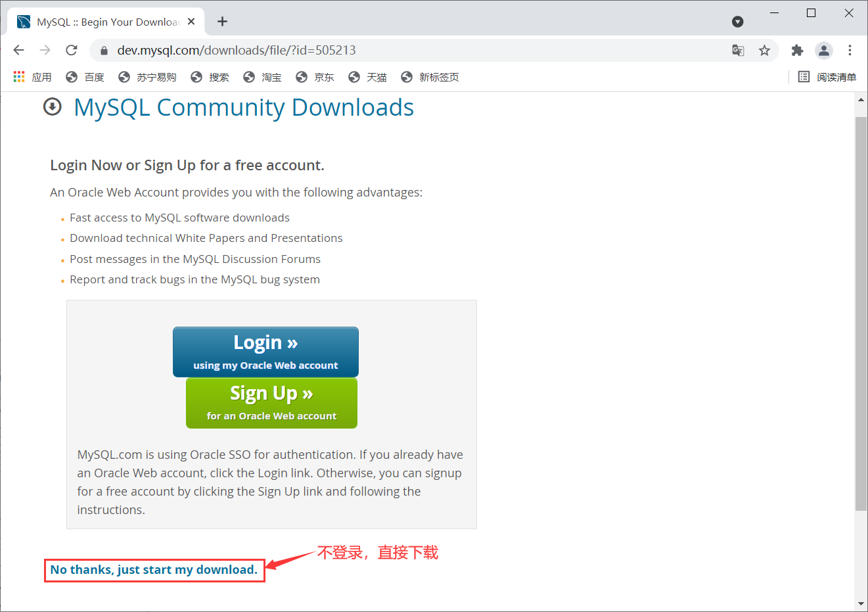The width and height of the screenshot is (868, 612).
Task: Close the MySQL Begin Your Download tab
Action: pos(191,22)
